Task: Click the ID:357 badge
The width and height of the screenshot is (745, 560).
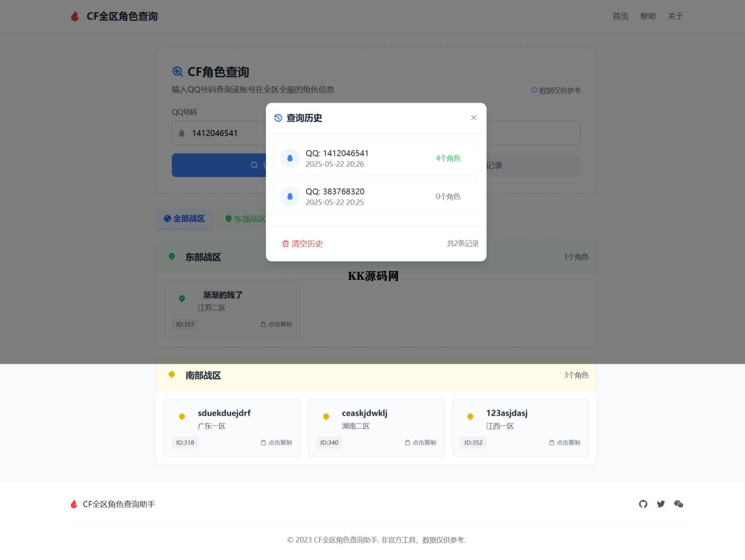Action: pyautogui.click(x=185, y=324)
